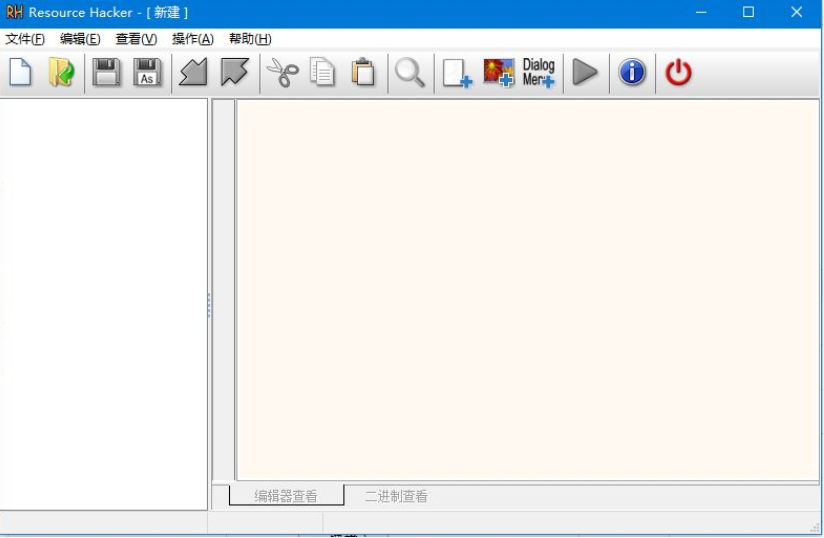824x538 pixels.
Task: Copy with the double-page icon
Action: 322,73
